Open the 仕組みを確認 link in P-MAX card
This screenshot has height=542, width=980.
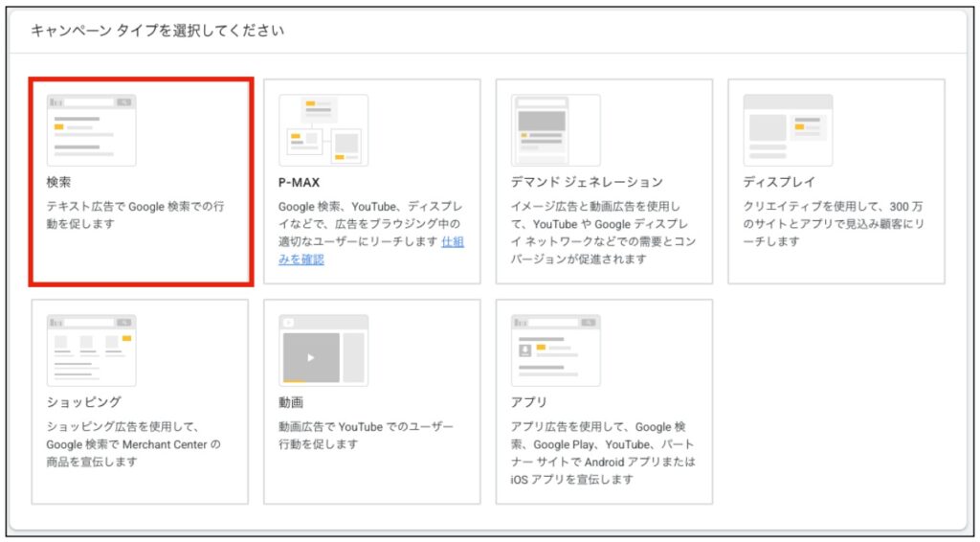[452, 242]
